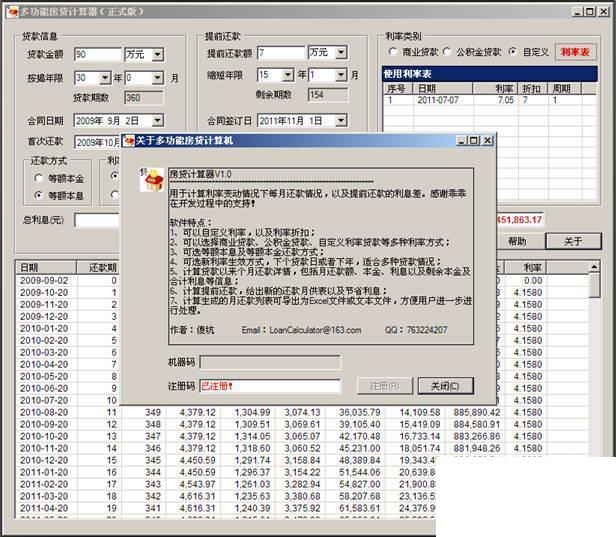Choose 商业贷款 rate type
The width and height of the screenshot is (616, 537).
(x=392, y=51)
